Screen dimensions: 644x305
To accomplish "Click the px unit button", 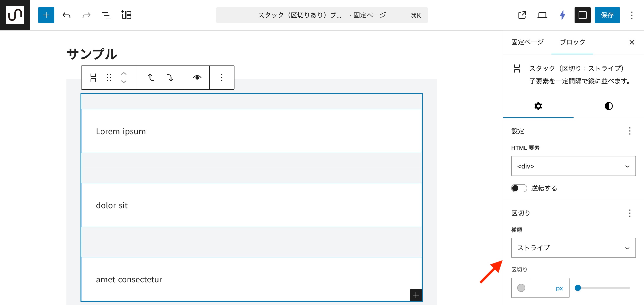I will (x=559, y=288).
